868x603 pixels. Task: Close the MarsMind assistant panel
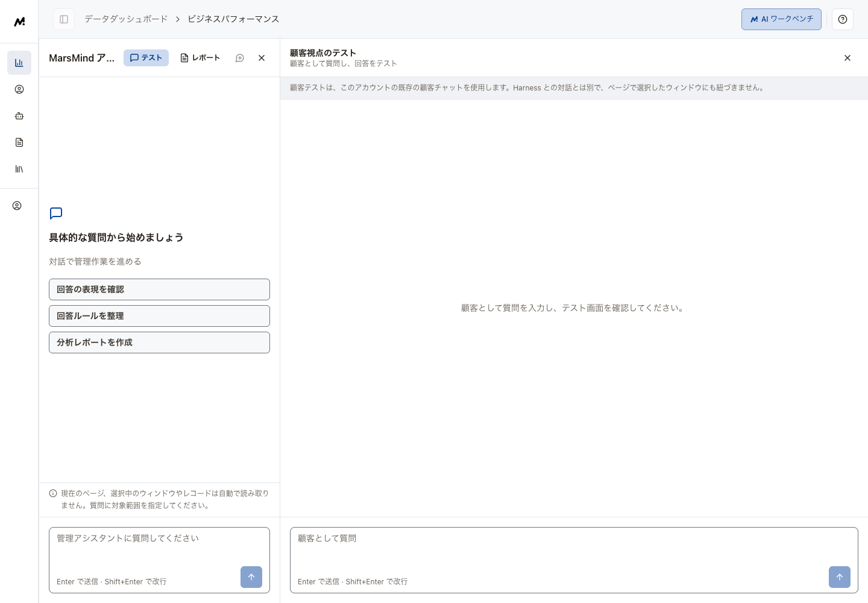click(x=262, y=58)
